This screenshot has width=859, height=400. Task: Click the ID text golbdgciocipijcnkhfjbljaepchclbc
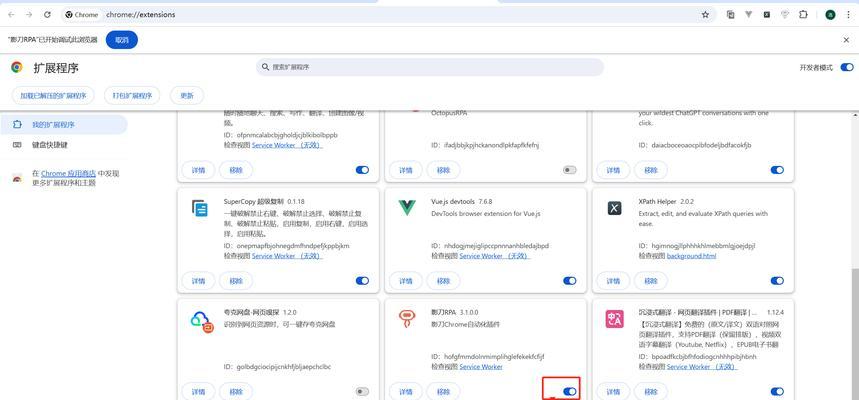click(284, 367)
